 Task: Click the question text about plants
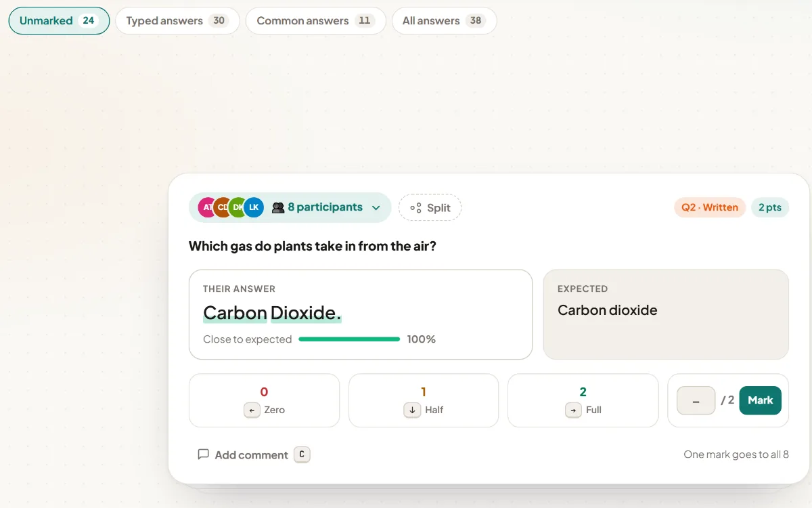tap(313, 246)
